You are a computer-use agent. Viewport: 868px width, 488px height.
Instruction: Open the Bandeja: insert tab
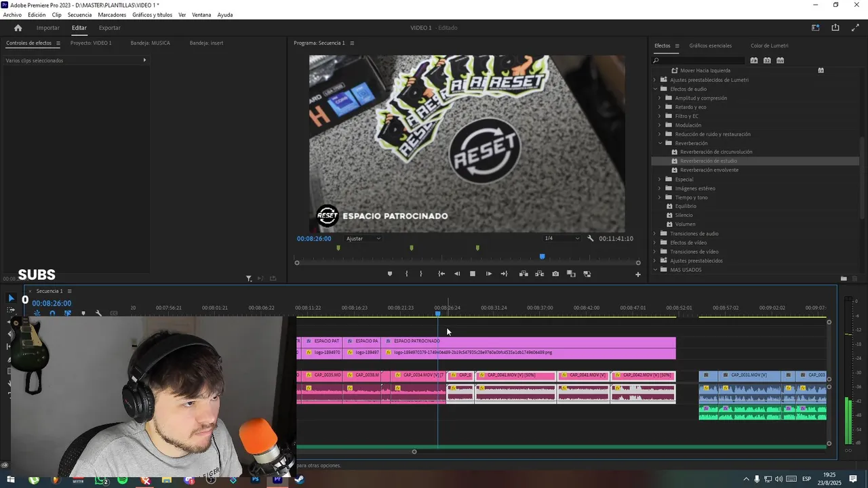click(206, 43)
